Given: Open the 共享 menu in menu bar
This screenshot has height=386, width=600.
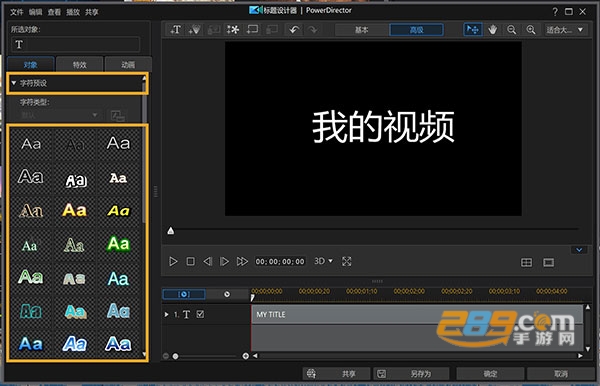Looking at the screenshot, I should [x=91, y=12].
